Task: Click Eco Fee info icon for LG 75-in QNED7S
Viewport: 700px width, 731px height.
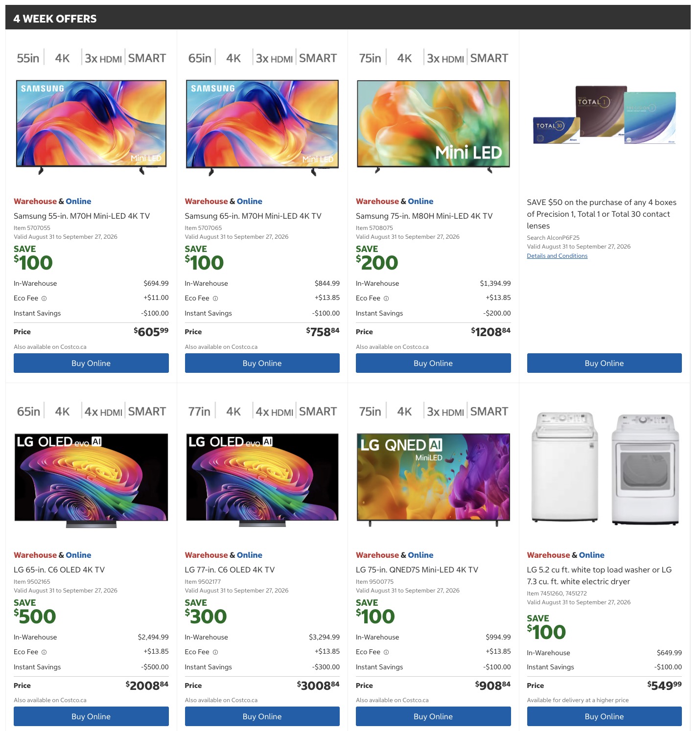Action: pyautogui.click(x=386, y=652)
